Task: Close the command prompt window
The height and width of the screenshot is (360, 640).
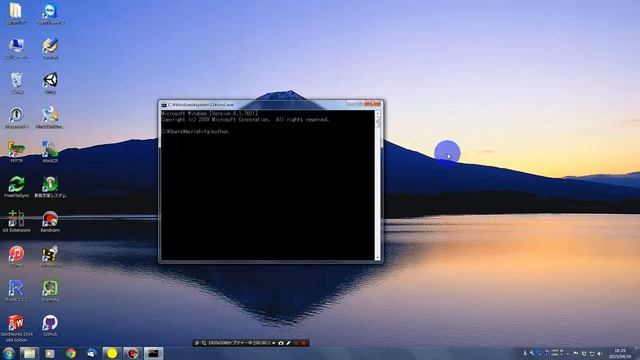Action: [373, 104]
